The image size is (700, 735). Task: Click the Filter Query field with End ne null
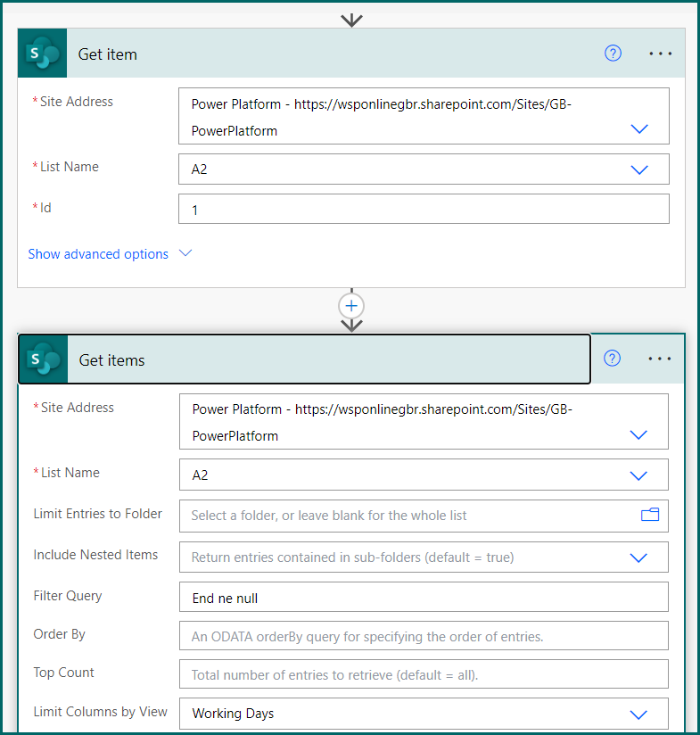(x=424, y=598)
